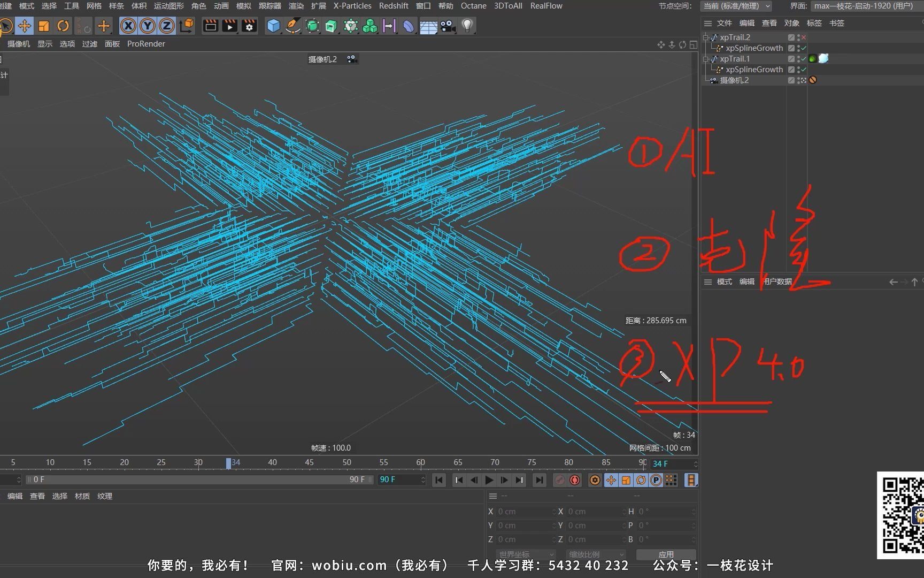Select the Move tool in the toolbar
Image resolution: width=924 pixels, height=578 pixels.
point(24,26)
